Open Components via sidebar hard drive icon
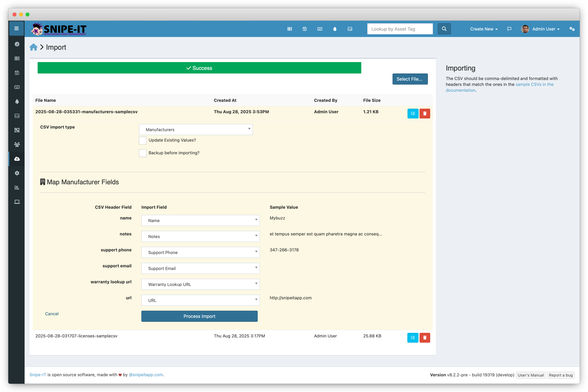The image size is (588, 392). click(x=17, y=116)
